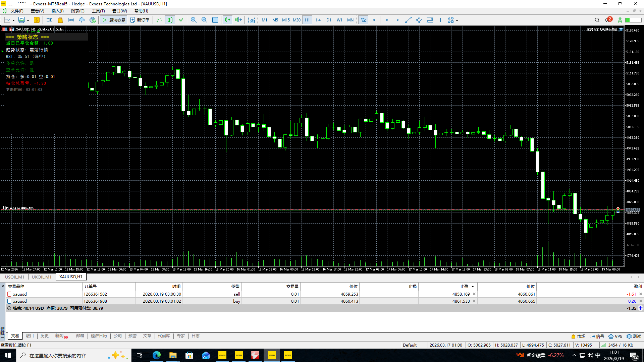This screenshot has height=362, width=644.
Task: Click the 新订单 new order button
Action: (x=140, y=20)
